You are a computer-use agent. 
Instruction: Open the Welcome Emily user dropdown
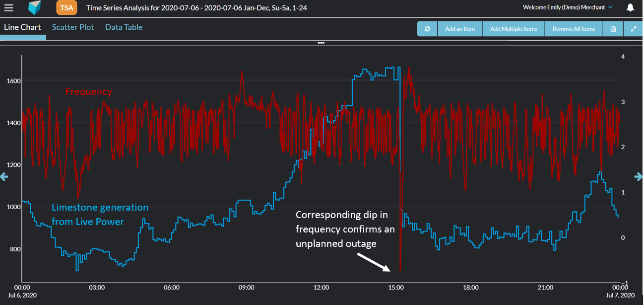click(568, 7)
